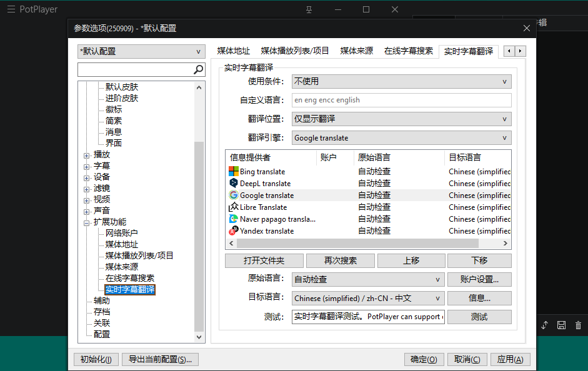Click the 自定义语言 input field
588x371 pixels.
pyautogui.click(x=402, y=100)
